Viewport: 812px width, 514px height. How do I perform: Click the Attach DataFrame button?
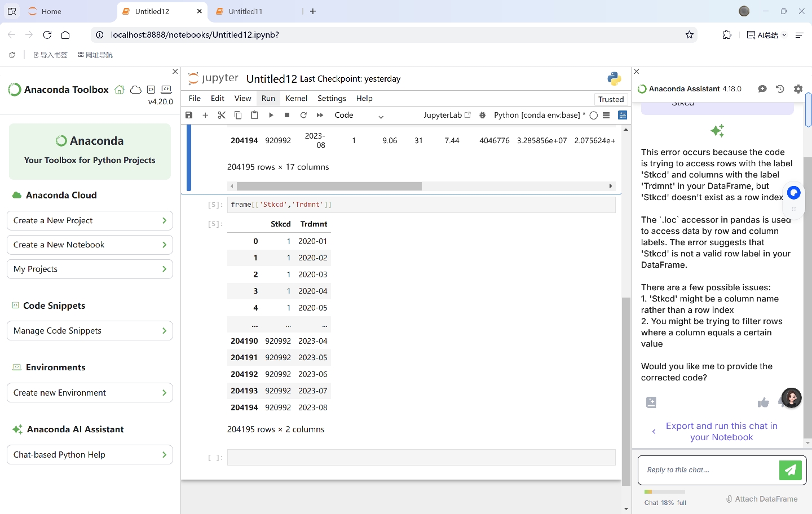[761, 499]
